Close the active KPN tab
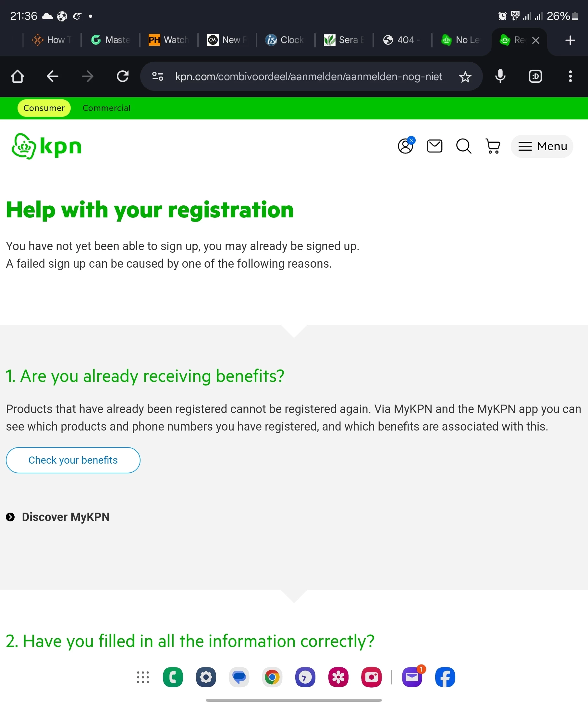This screenshot has height=706, width=588. click(536, 40)
